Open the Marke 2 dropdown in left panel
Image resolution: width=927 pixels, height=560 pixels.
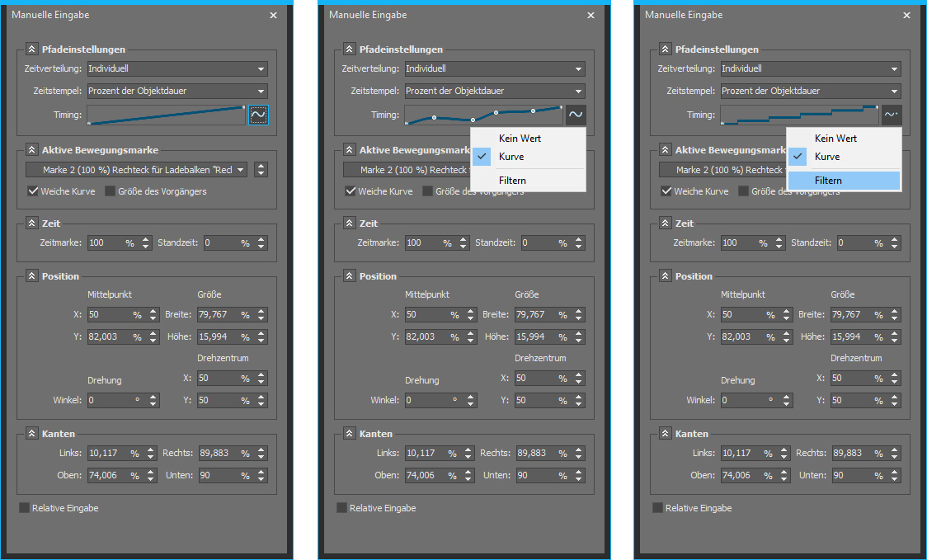[136, 170]
